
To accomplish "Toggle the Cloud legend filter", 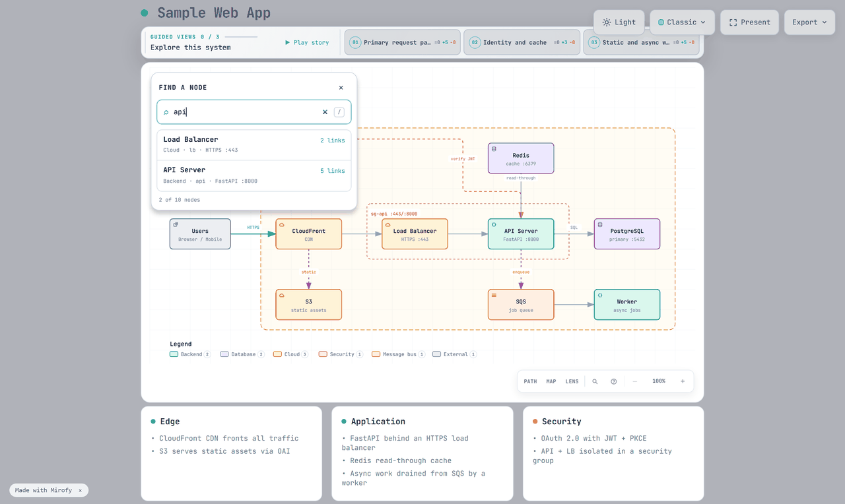I will (x=291, y=354).
